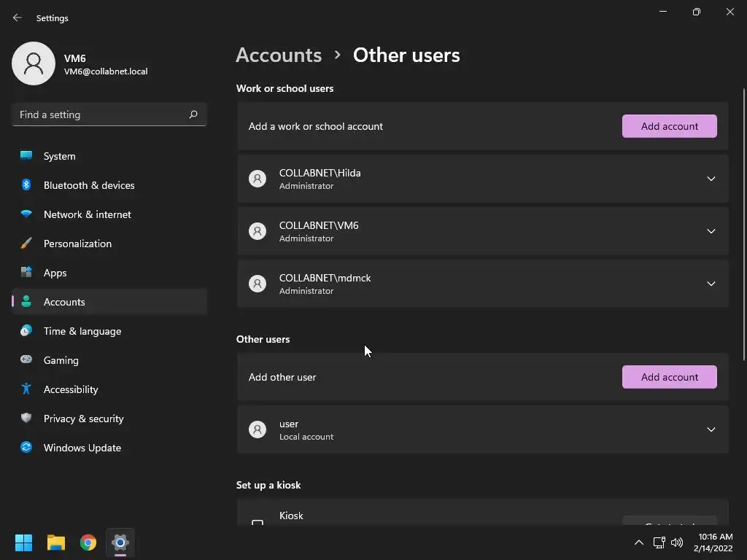The width and height of the screenshot is (747, 560).
Task: Click the Privacy & security shield icon
Action: [x=26, y=419]
